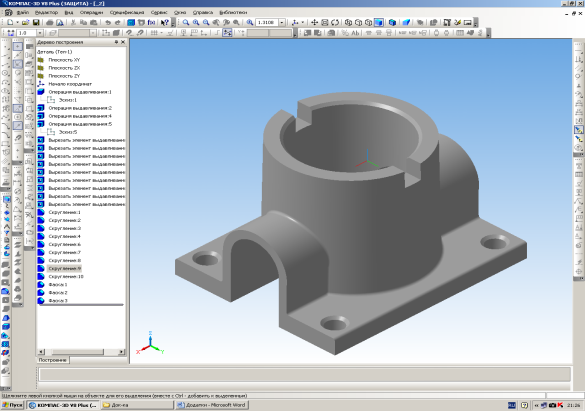Screen dimensions: 585x411
Task: Click the Print icon in toolbar
Action: pyautogui.click(x=49, y=22)
